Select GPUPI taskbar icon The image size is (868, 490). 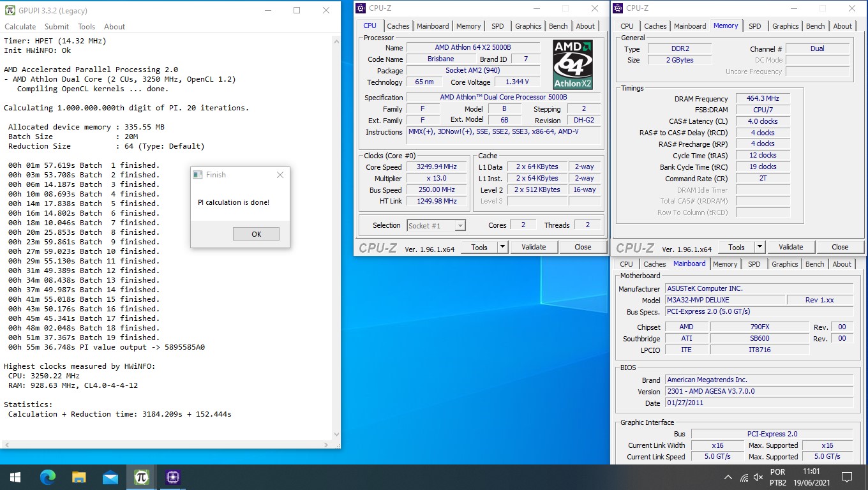coord(142,477)
